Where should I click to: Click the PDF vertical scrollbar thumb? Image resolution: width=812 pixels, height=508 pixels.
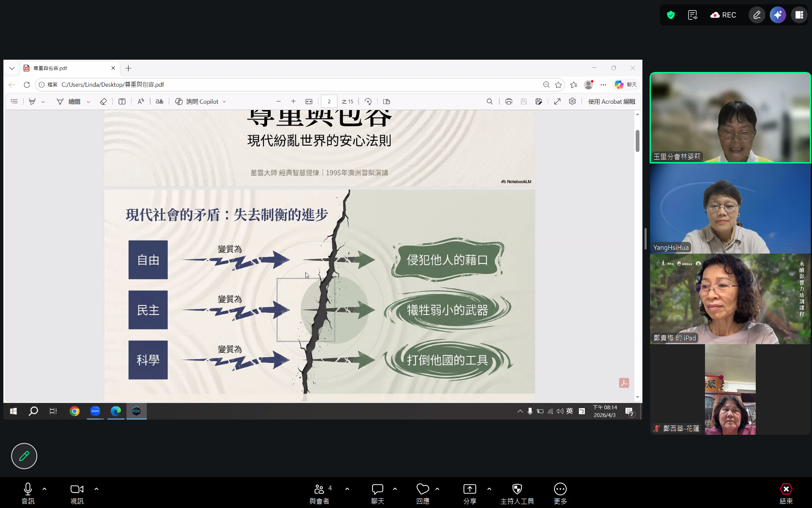coord(637,141)
